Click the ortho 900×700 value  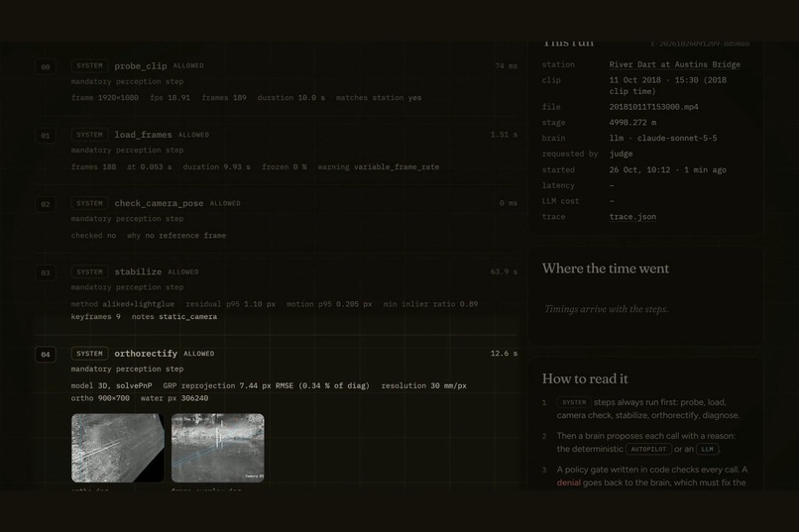pyautogui.click(x=100, y=398)
